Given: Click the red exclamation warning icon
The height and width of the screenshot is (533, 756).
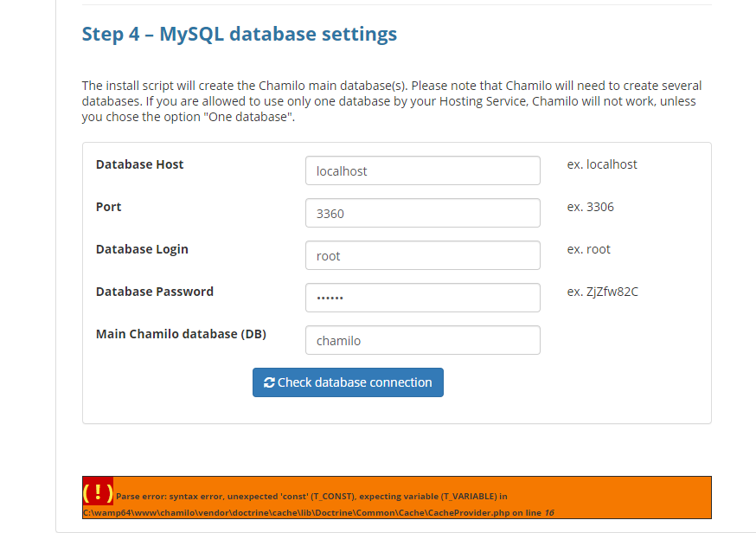Looking at the screenshot, I should point(98,493).
